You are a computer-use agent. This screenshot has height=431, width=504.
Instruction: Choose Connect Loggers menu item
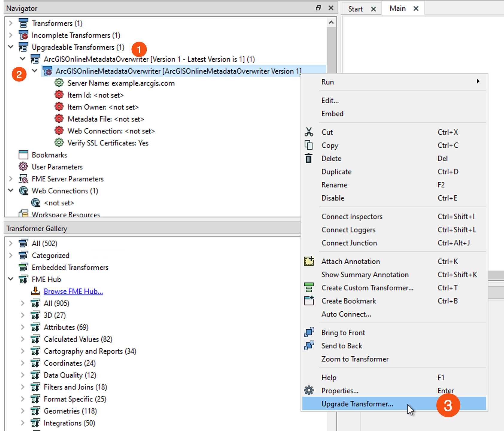394,230
